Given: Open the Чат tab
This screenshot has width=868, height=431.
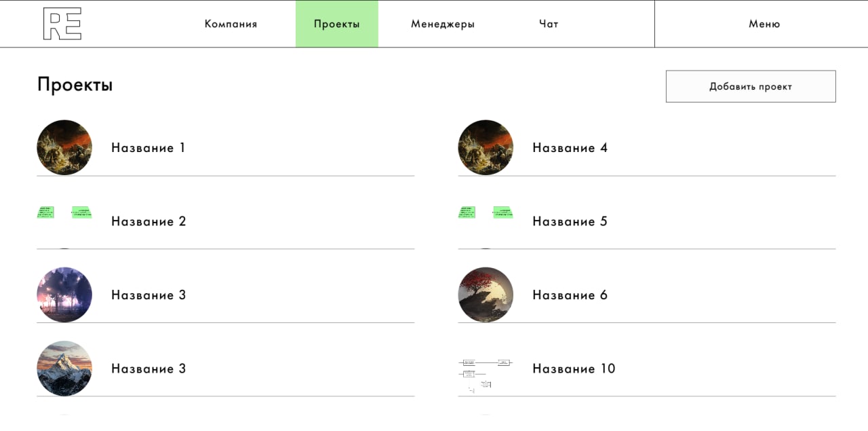Looking at the screenshot, I should (549, 24).
